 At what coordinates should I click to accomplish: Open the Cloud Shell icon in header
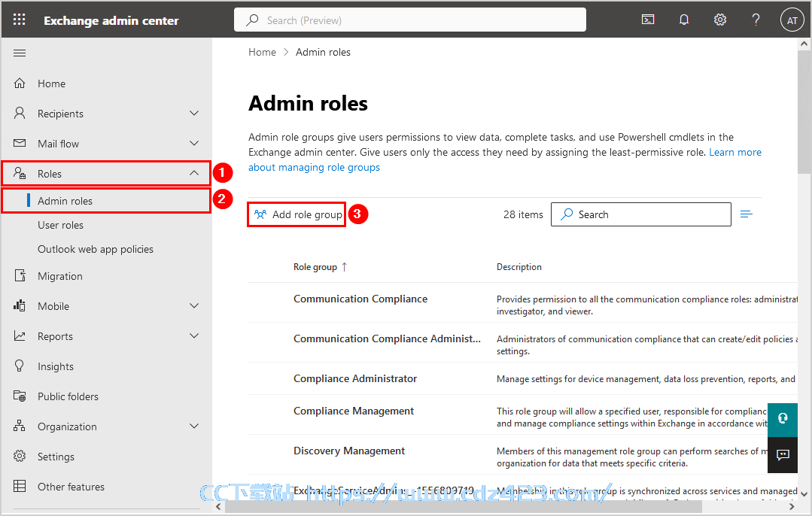(648, 20)
